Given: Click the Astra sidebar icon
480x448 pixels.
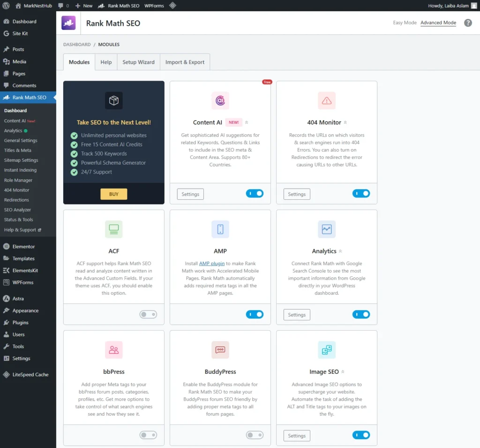Looking at the screenshot, I should [x=6, y=298].
